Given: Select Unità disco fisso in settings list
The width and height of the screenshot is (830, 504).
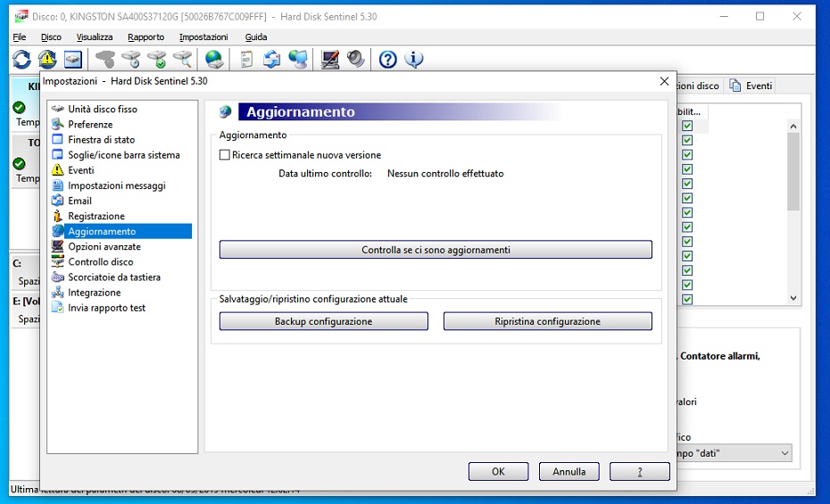Looking at the screenshot, I should [102, 109].
